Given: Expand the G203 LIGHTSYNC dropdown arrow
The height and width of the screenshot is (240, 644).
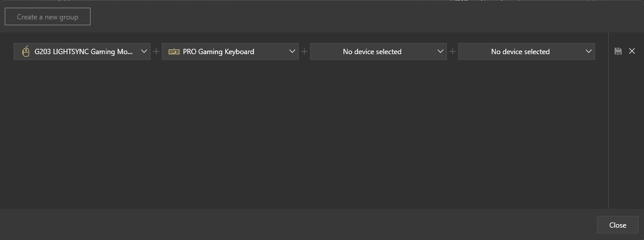Looking at the screenshot, I should point(144,52).
